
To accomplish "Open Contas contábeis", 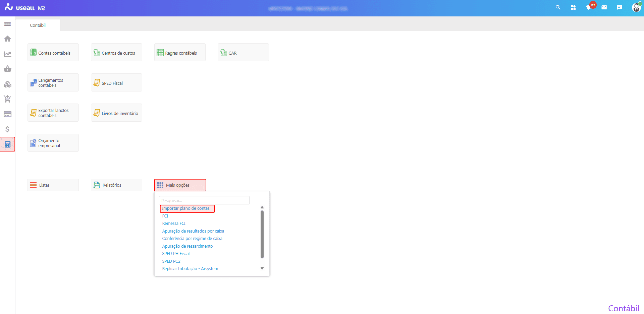I will click(x=53, y=53).
